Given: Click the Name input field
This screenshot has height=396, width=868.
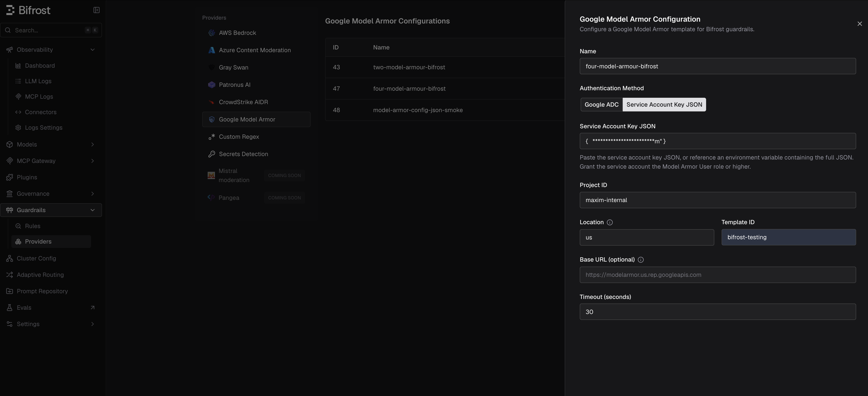Looking at the screenshot, I should pyautogui.click(x=718, y=66).
